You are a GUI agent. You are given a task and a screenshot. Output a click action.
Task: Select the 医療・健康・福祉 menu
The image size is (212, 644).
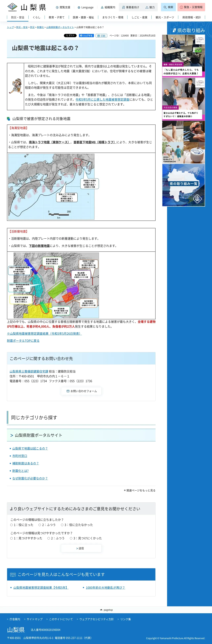click(83, 18)
